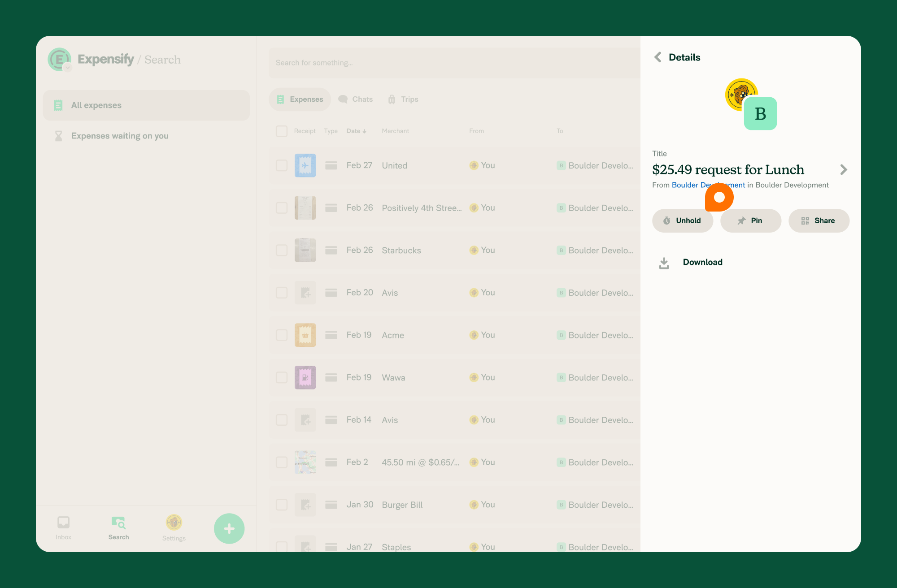
Task: Click the card type icon in United row
Action: point(331,165)
